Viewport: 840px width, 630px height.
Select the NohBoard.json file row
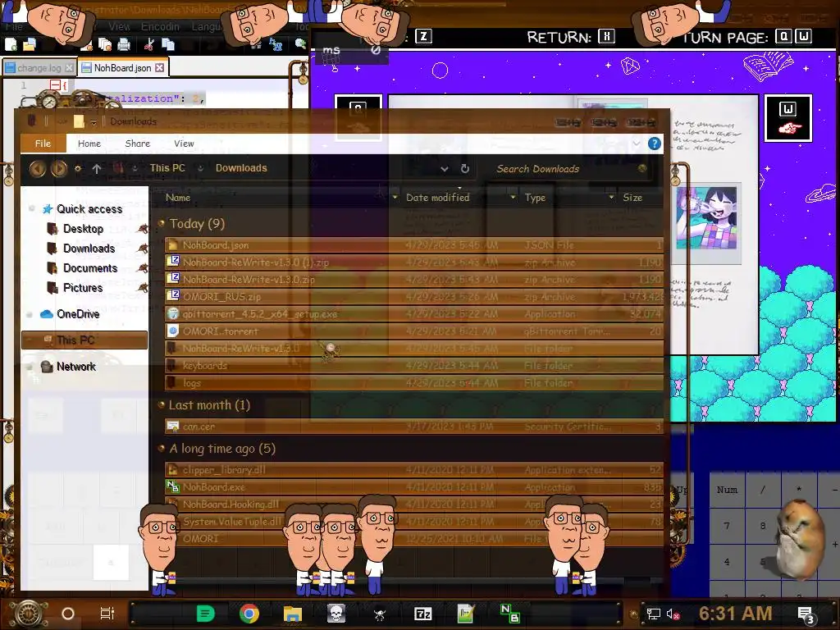pos(414,244)
